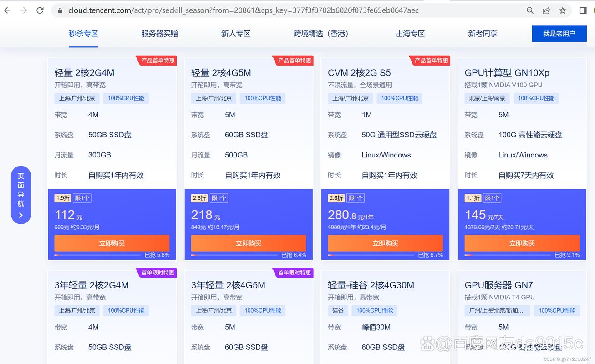Click the browser forward arrow
This screenshot has width=595, height=364.
point(24,10)
